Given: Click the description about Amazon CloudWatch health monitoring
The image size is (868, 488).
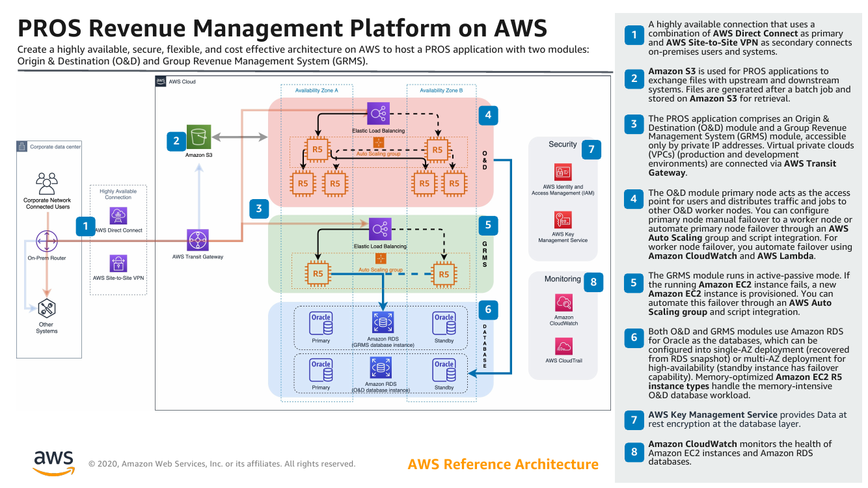Looking at the screenshot, I should pos(740,453).
